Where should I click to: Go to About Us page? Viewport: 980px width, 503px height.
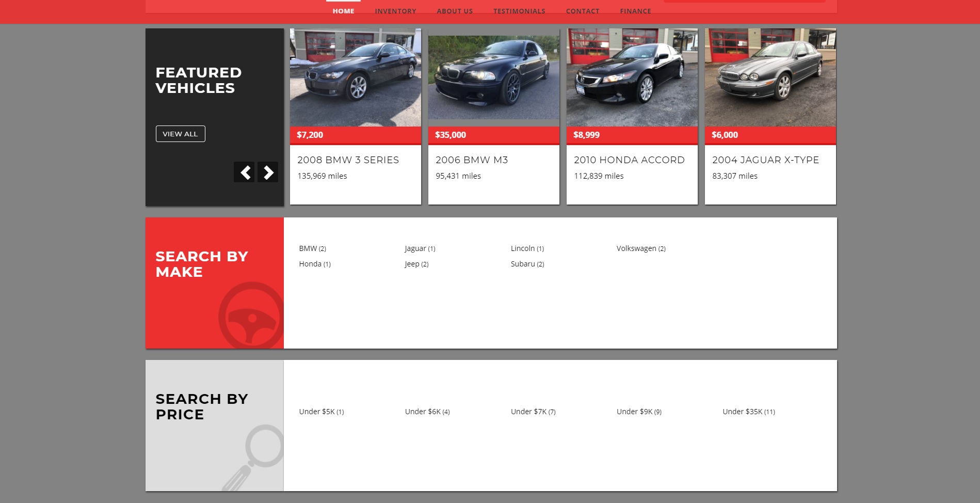tap(455, 11)
